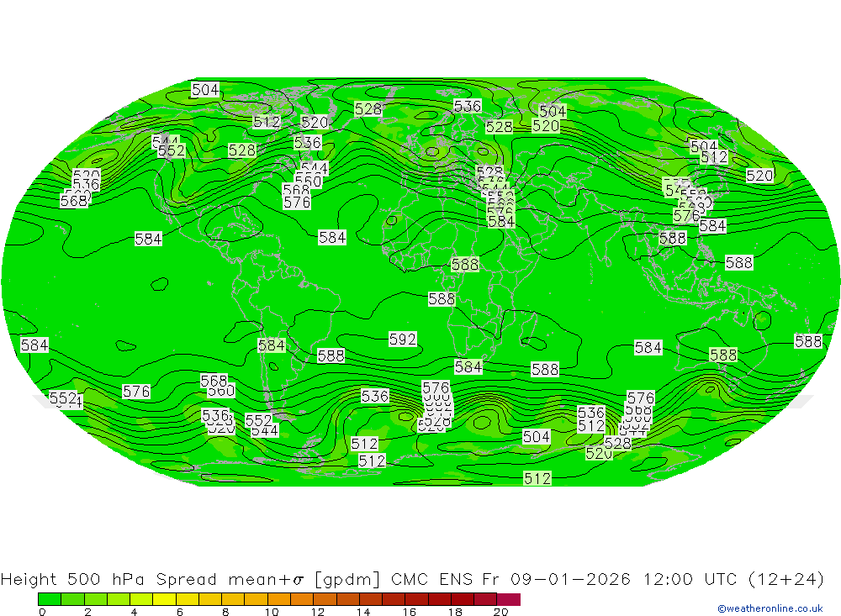The height and width of the screenshot is (616, 841).
Task: Click the date "Fr 09-01-2026" in title
Action: coord(556,580)
